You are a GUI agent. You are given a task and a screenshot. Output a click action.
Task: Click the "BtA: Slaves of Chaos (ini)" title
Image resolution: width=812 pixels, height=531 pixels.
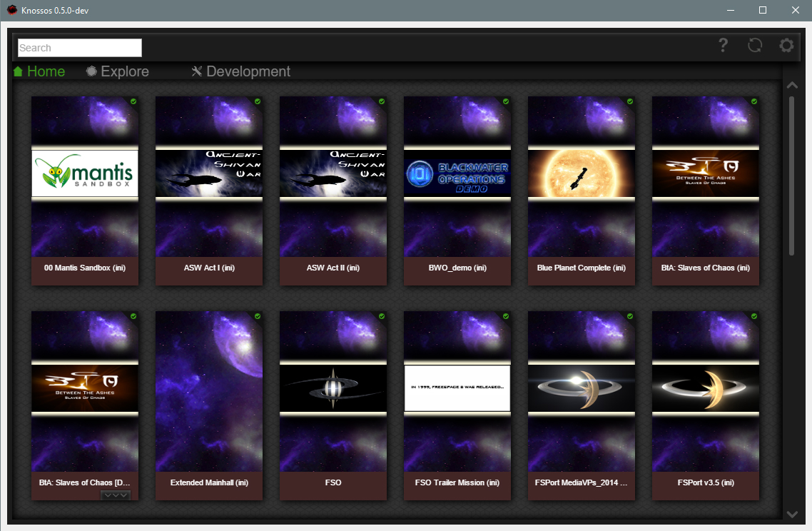point(706,268)
